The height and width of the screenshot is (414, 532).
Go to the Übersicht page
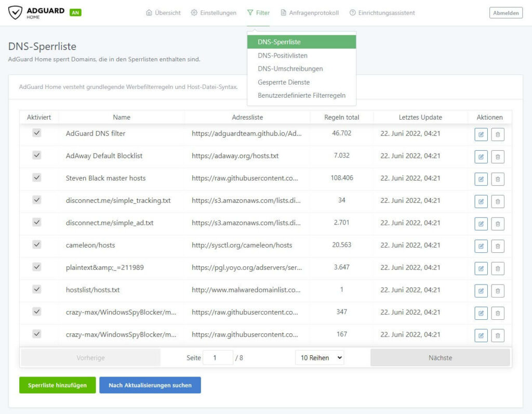click(x=163, y=13)
